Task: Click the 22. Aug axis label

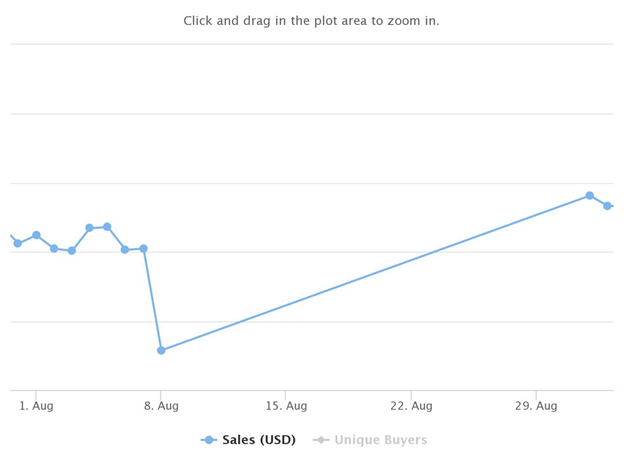Action: tap(411, 406)
